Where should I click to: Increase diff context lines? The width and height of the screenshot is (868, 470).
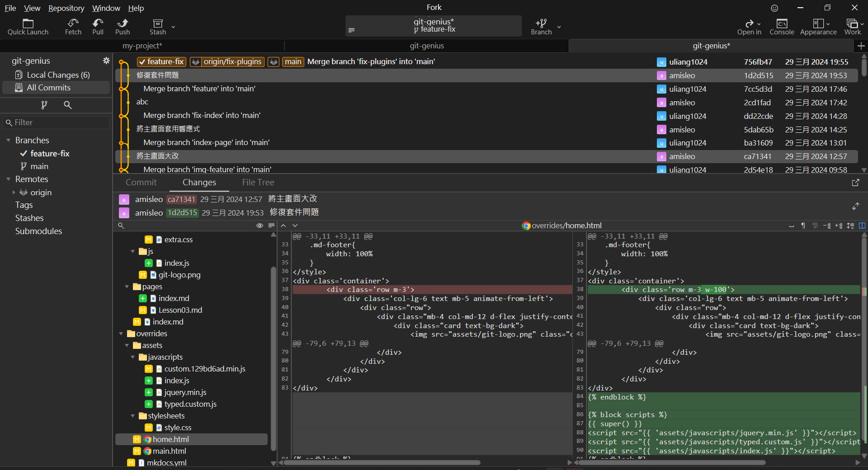coord(839,226)
